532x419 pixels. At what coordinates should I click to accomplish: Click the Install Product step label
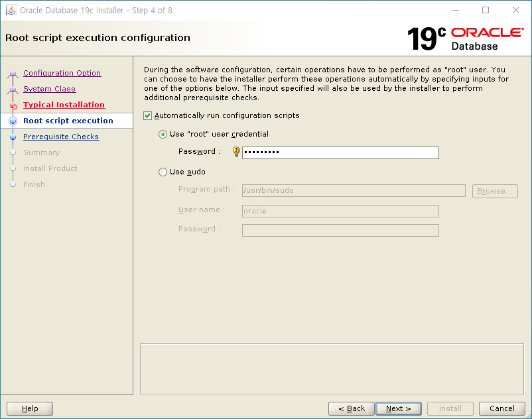(x=50, y=168)
